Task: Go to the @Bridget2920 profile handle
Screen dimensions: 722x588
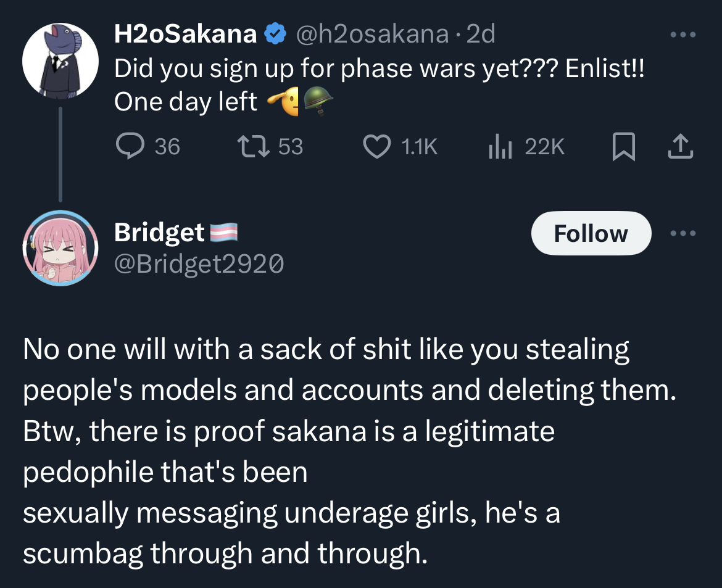Action: click(x=199, y=264)
